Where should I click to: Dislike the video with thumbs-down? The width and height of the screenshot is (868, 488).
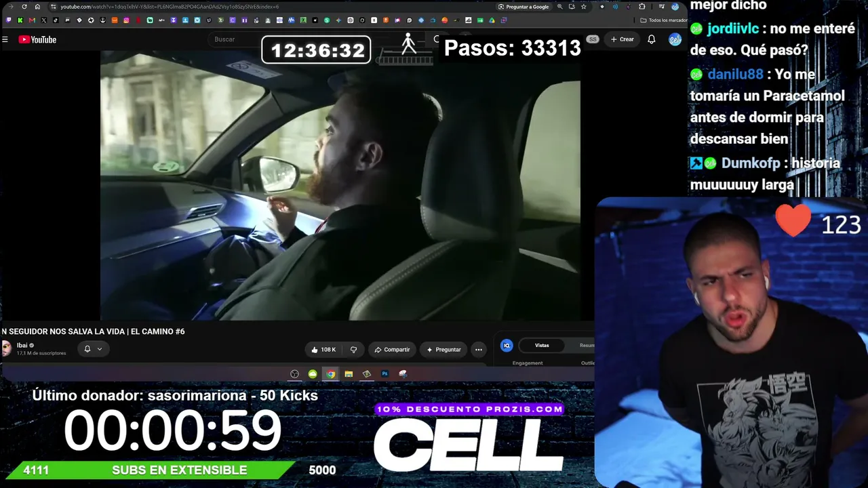pyautogui.click(x=353, y=350)
